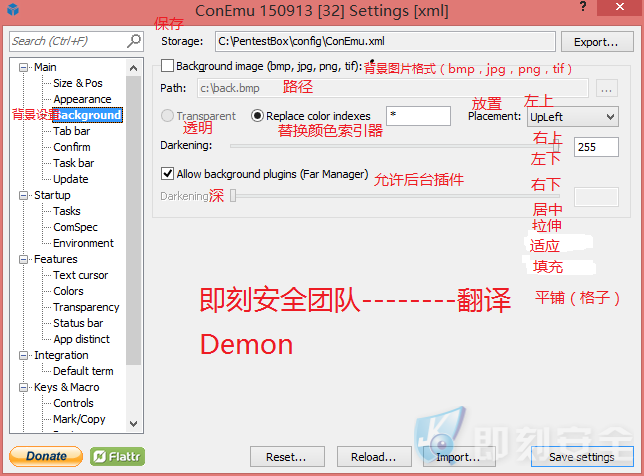Open the Controls settings page

point(73,403)
